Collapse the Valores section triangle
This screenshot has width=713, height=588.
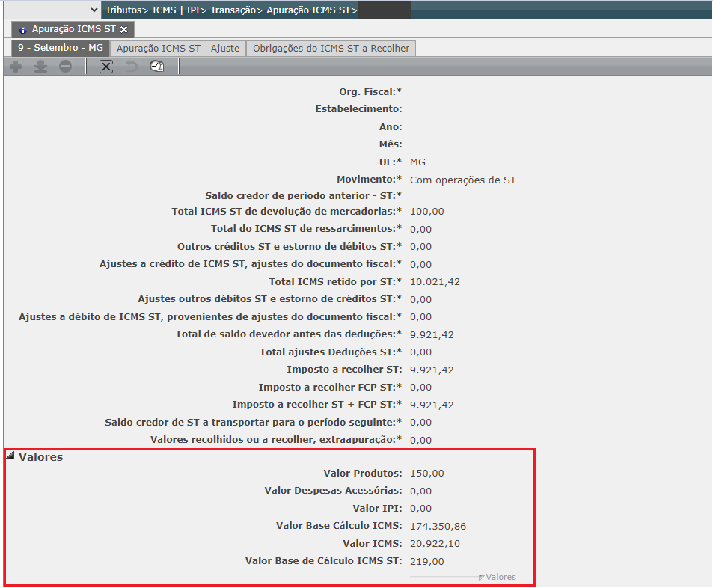(10, 456)
